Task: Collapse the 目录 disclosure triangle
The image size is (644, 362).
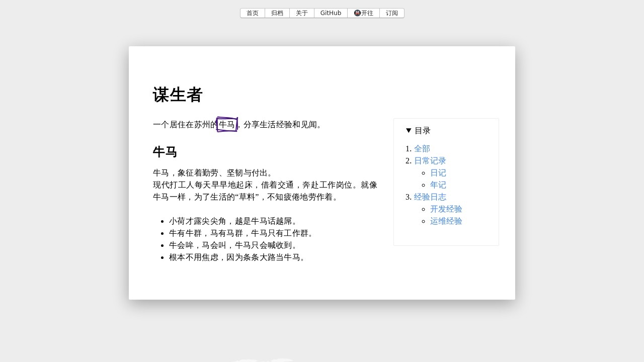Action: pyautogui.click(x=409, y=131)
